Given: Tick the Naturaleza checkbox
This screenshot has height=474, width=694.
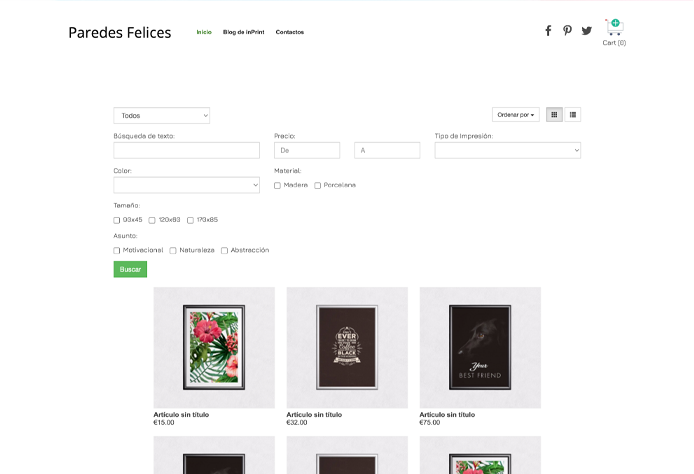Looking at the screenshot, I should pos(173,250).
